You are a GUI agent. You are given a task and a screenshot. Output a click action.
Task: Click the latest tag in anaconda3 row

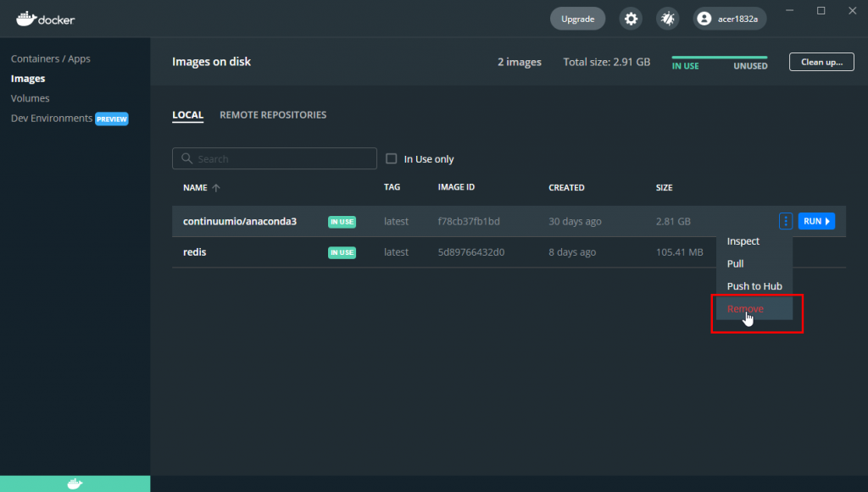pyautogui.click(x=397, y=221)
